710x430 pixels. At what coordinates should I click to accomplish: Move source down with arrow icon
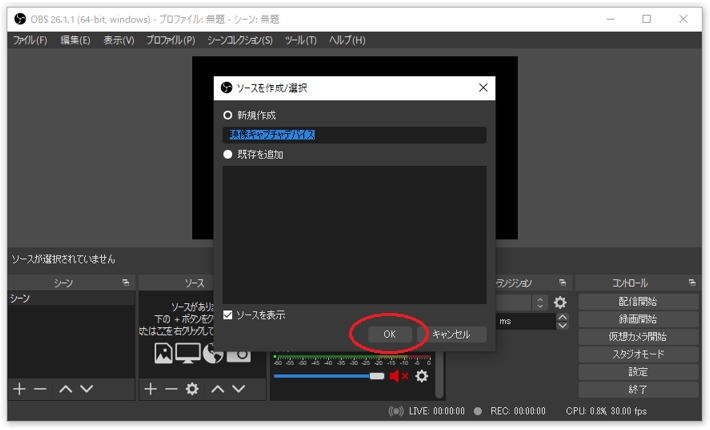pos(238,389)
